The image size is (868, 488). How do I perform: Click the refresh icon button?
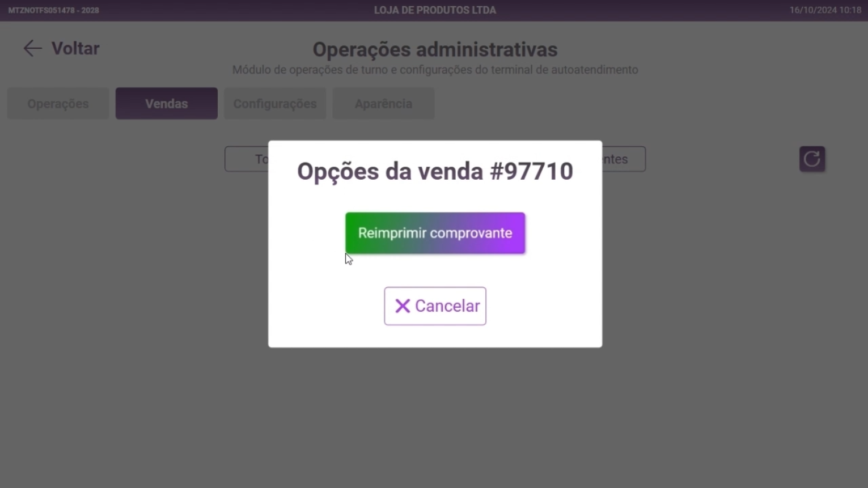tap(812, 159)
